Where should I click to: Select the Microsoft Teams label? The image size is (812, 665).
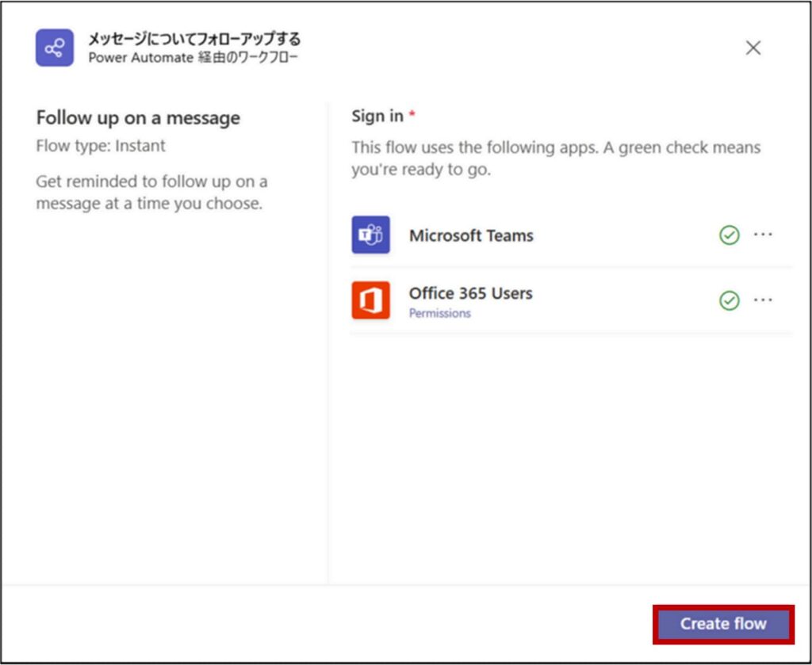(x=471, y=235)
